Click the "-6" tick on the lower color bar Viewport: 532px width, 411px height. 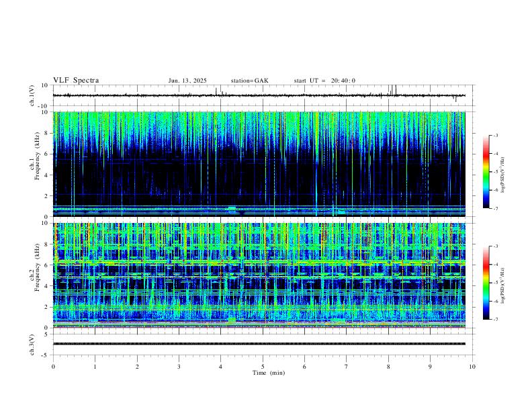click(x=495, y=301)
